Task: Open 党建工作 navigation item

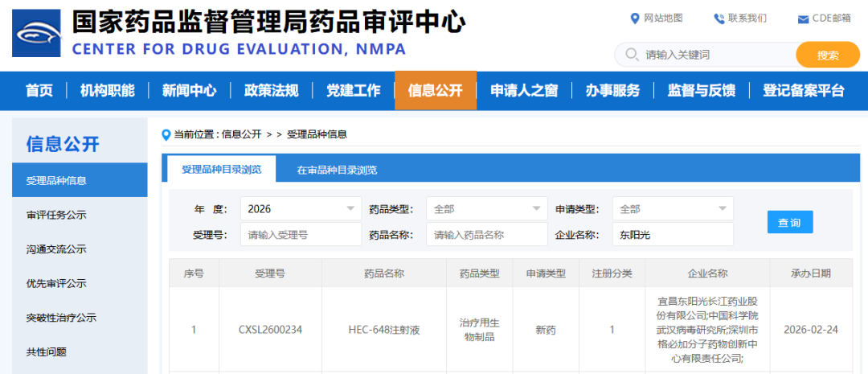Action: click(353, 90)
